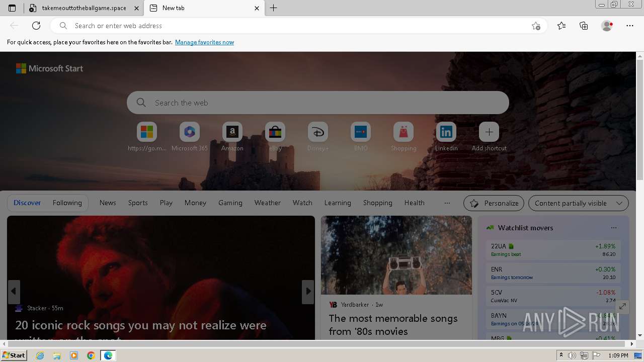
Task: Open the Shopping category in feed
Action: point(378,203)
